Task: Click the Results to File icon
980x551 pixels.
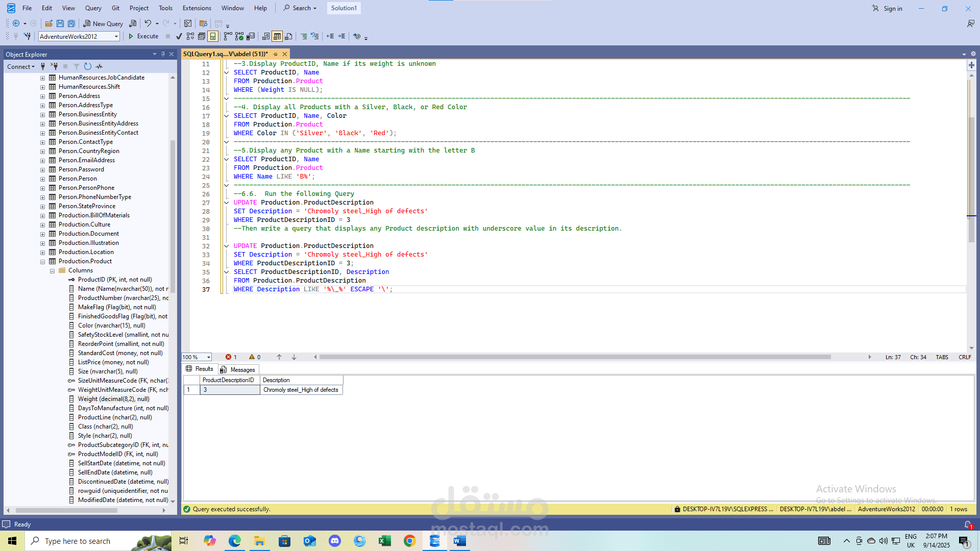Action: pos(288,36)
